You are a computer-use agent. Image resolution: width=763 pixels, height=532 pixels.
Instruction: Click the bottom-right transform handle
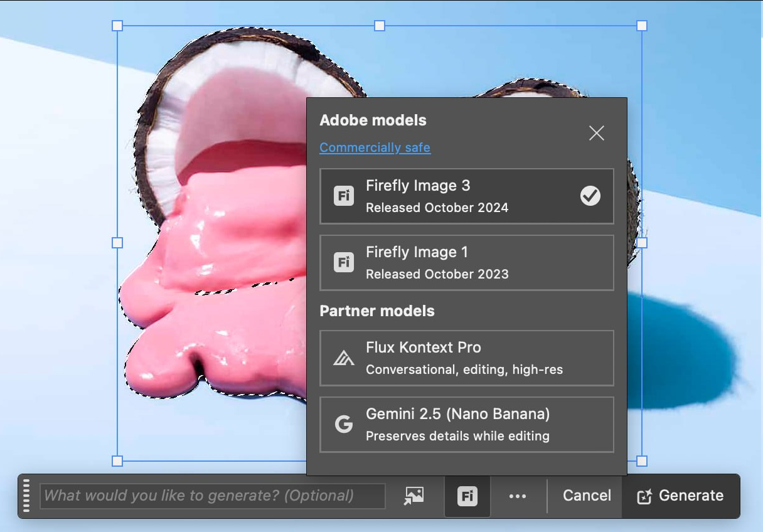point(642,461)
